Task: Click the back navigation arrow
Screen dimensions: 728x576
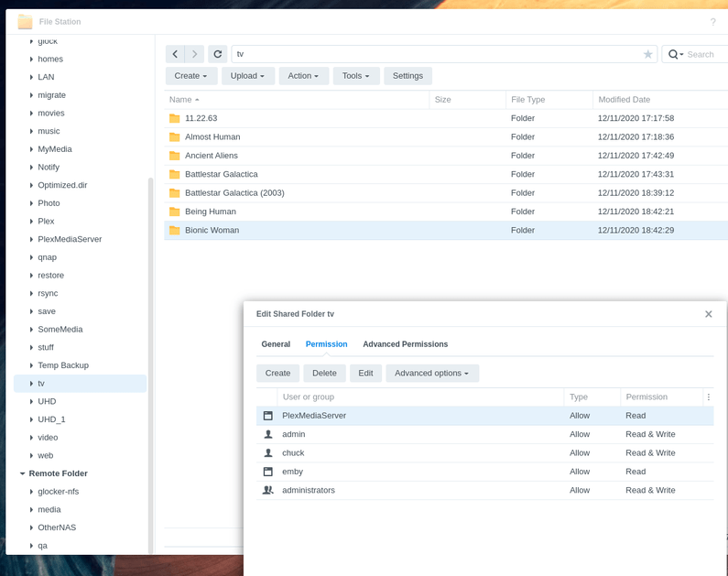Action: [175, 54]
